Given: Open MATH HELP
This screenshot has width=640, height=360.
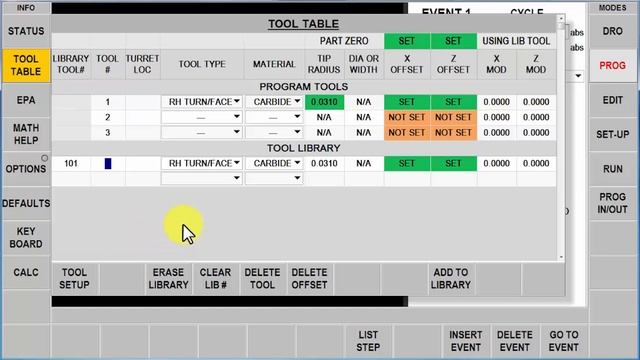Looking at the screenshot, I should [x=26, y=134].
